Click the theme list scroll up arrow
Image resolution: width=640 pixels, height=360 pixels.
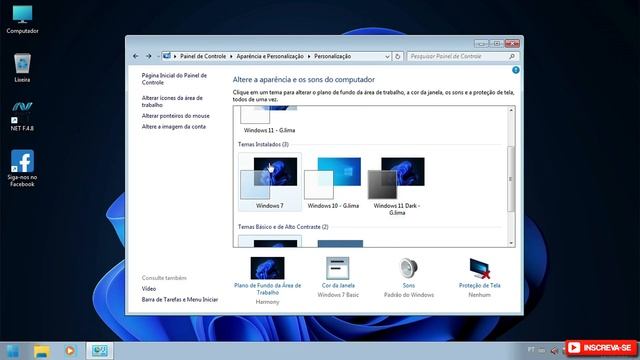click(511, 110)
